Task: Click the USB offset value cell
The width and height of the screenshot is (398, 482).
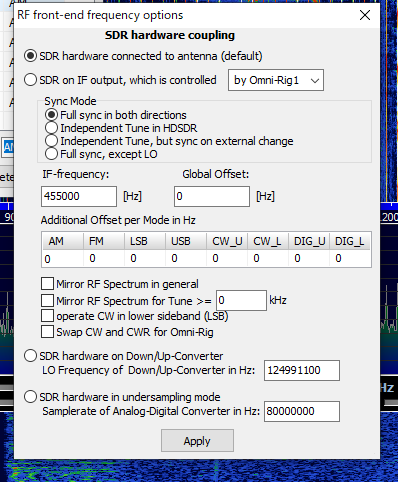Action: click(x=186, y=258)
